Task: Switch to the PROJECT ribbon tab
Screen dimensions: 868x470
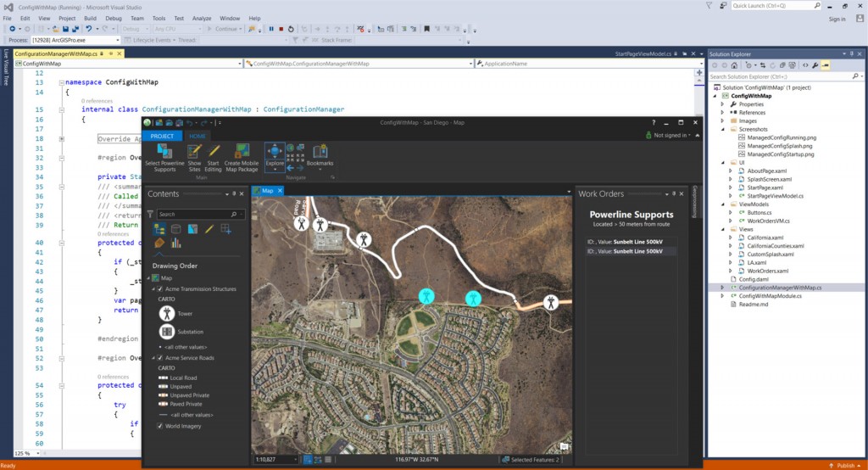Action: pyautogui.click(x=162, y=136)
